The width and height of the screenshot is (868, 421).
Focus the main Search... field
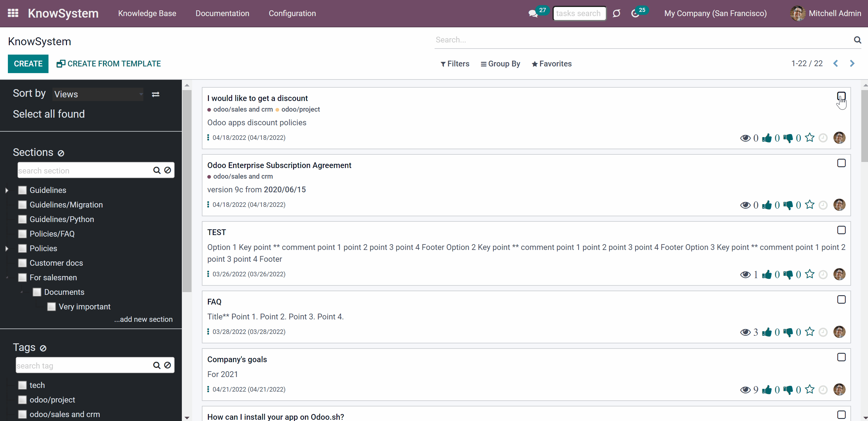click(x=644, y=40)
